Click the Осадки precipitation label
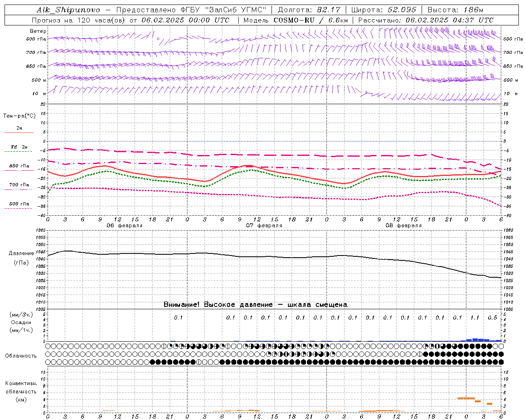The image size is (525, 420). coord(21,322)
